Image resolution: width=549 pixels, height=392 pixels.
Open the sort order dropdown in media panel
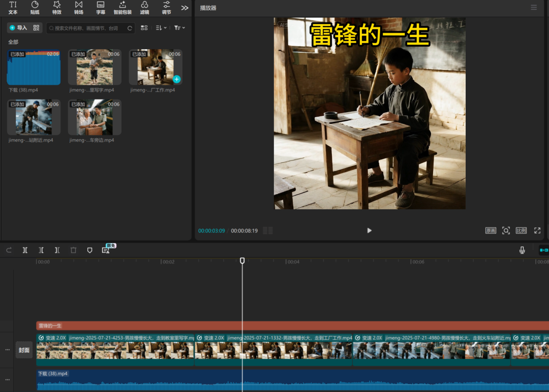[x=161, y=28]
